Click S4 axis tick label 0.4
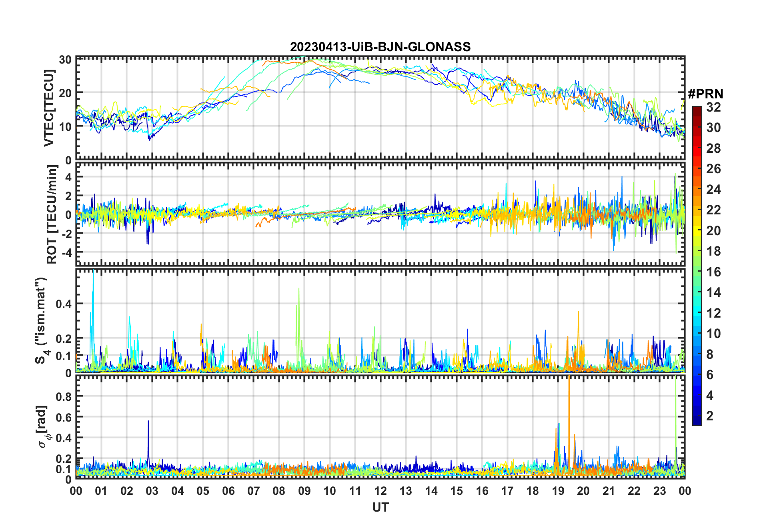 [64, 304]
